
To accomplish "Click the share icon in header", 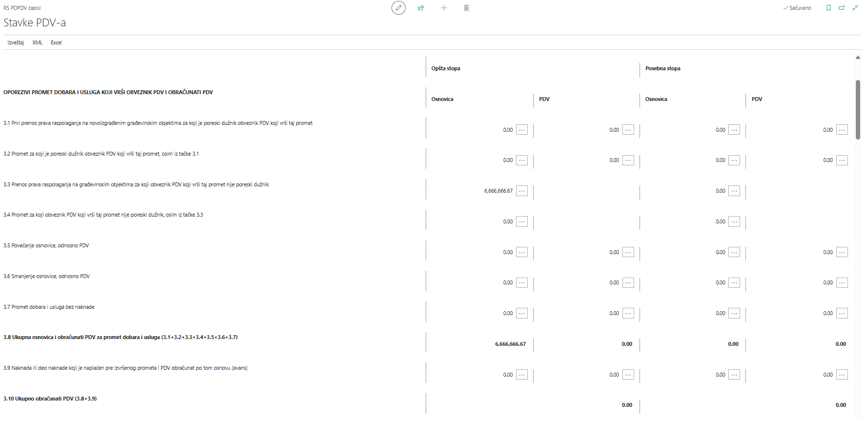I will [x=421, y=8].
